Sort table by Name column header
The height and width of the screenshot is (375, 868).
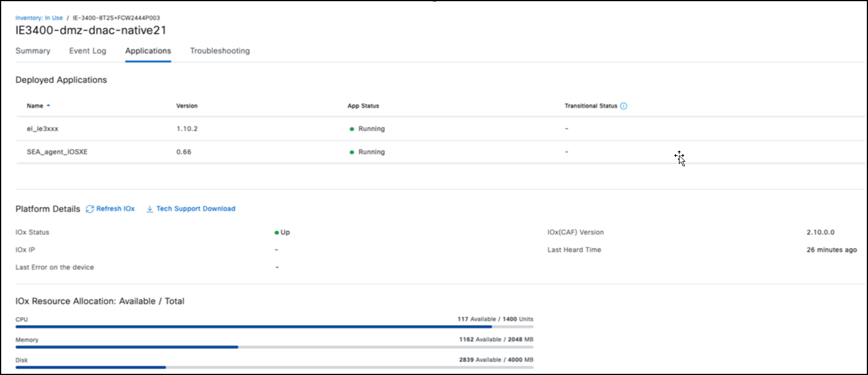pyautogui.click(x=35, y=106)
